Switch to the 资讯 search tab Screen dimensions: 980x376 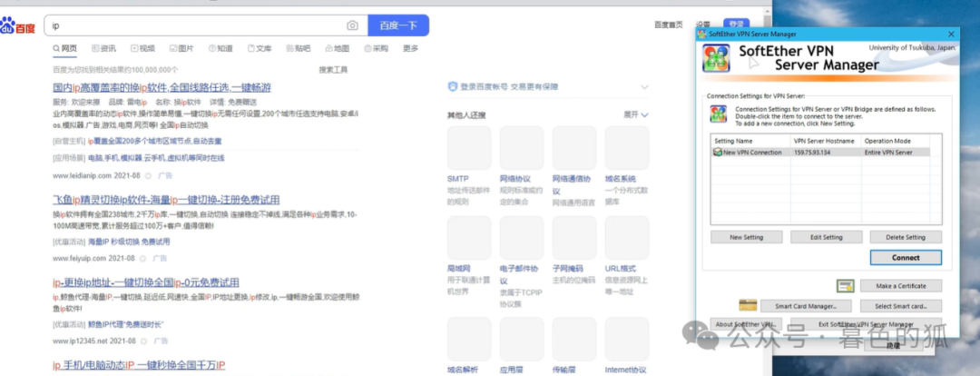[103, 48]
